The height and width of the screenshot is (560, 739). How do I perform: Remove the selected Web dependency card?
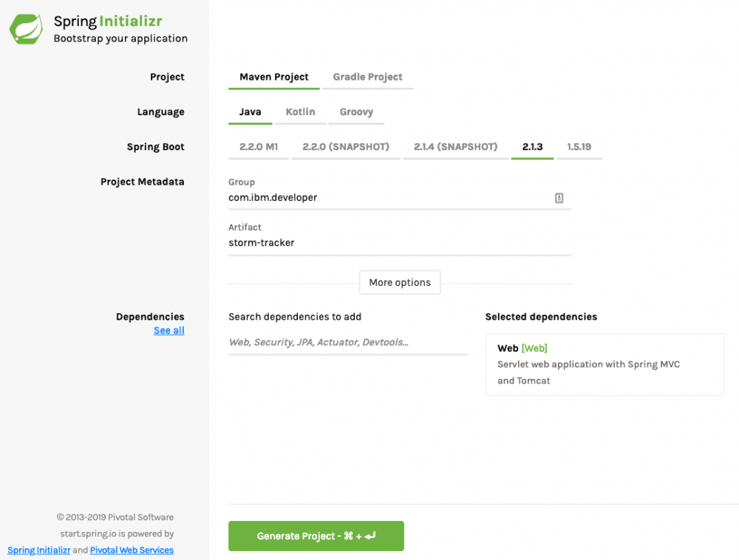pos(605,364)
